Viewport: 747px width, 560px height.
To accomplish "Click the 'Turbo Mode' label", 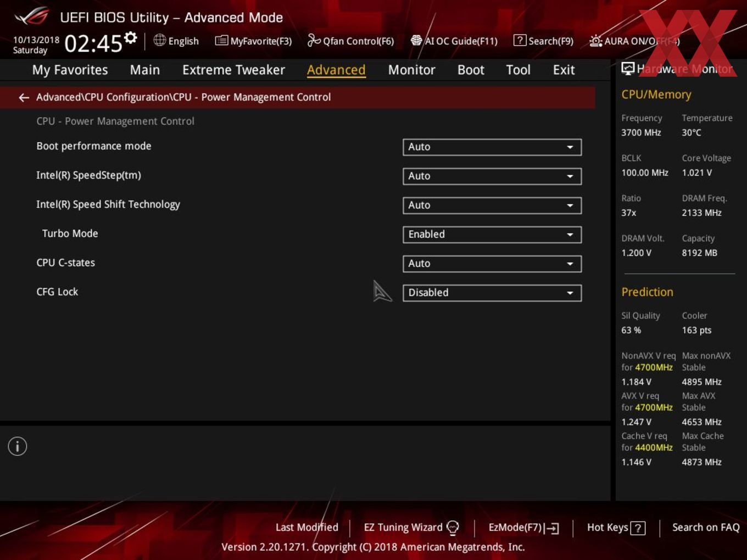I will [70, 233].
